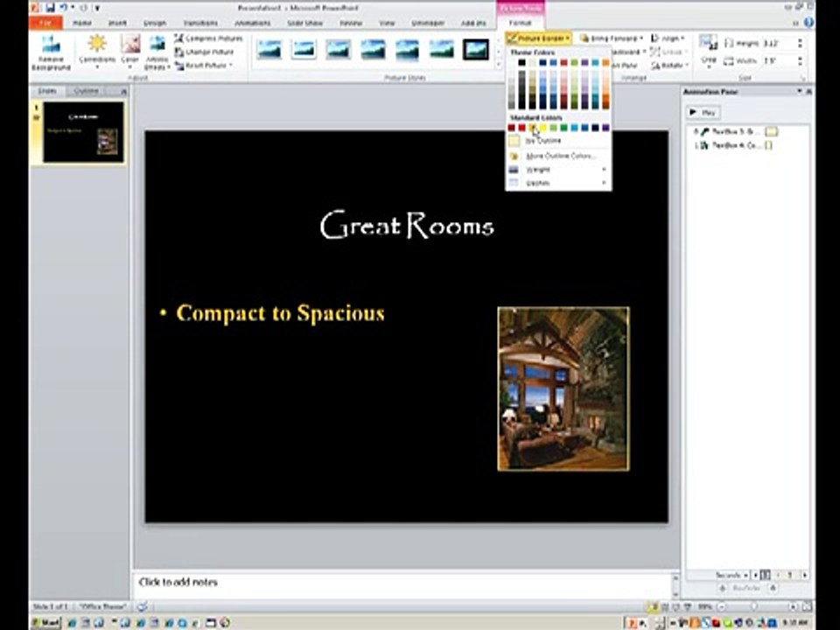
Task: Switch to the Animations tab
Action: click(252, 23)
